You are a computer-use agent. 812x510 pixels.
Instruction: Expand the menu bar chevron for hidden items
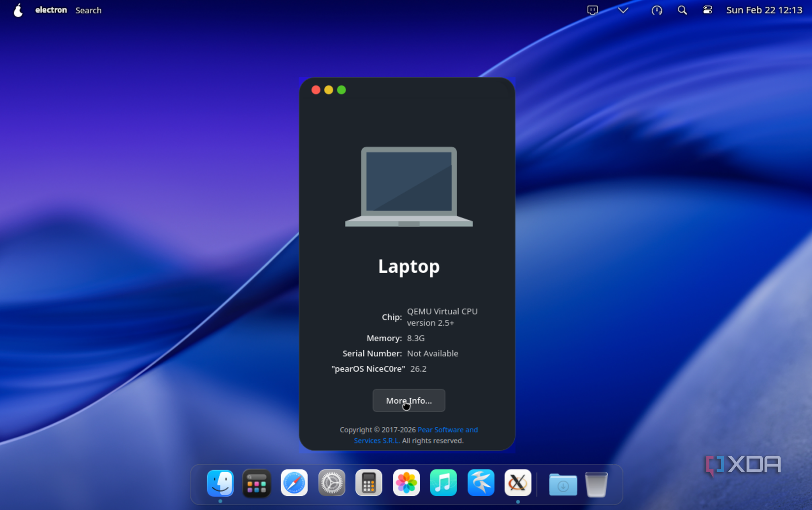pyautogui.click(x=623, y=10)
